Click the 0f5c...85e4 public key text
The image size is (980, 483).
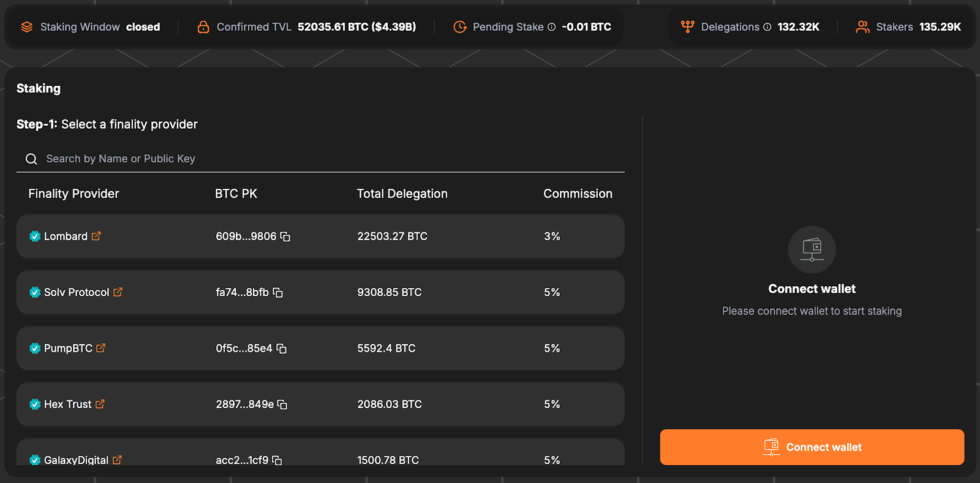point(244,348)
